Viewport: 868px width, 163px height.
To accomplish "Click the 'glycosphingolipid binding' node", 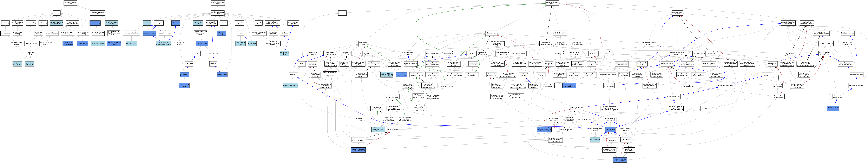I will tap(45, 43).
